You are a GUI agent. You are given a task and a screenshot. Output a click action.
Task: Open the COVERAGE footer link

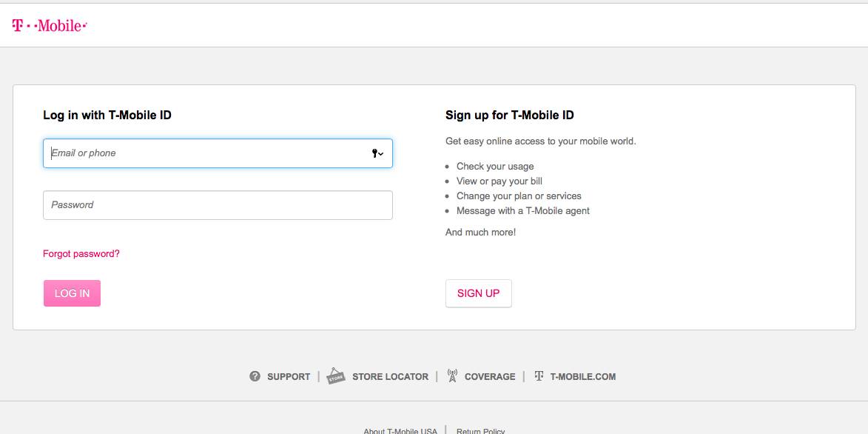(x=490, y=377)
